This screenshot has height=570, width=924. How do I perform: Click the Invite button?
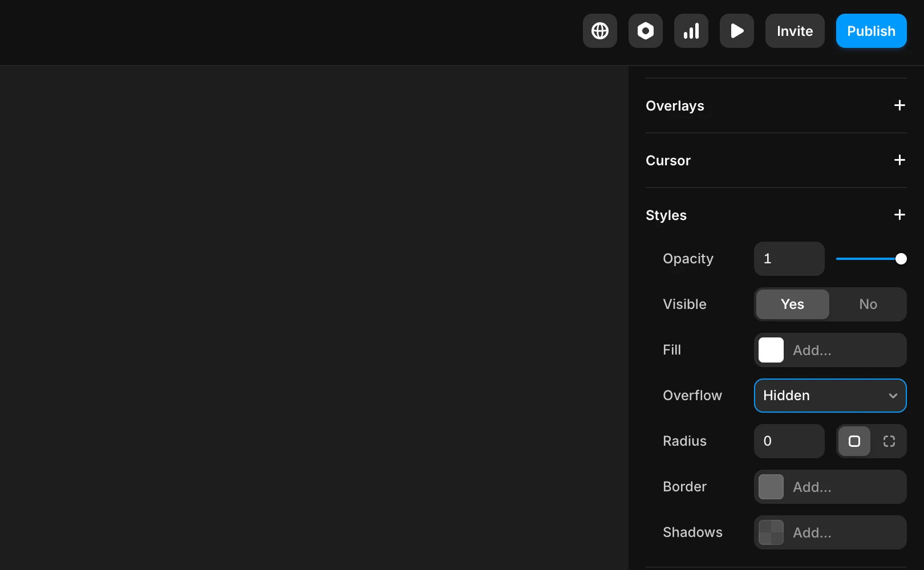795,31
